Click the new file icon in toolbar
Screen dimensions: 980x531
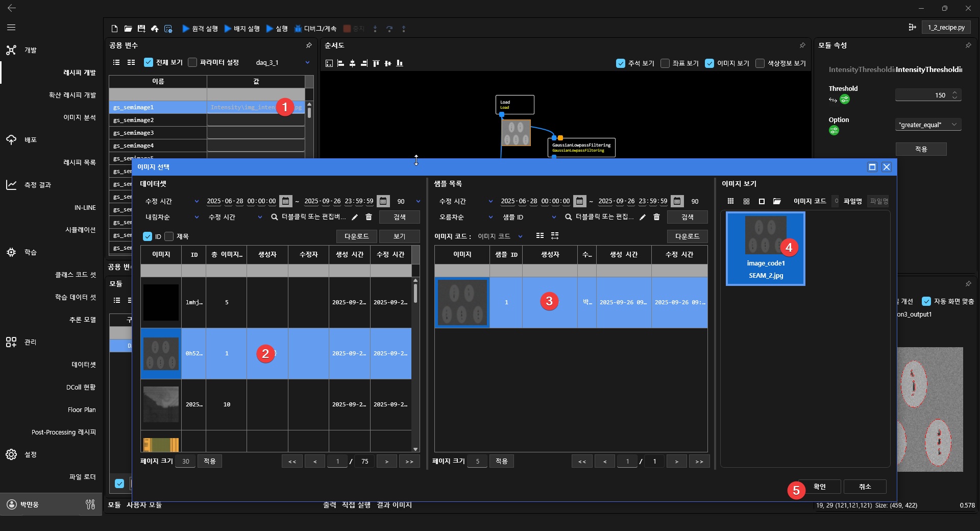click(x=114, y=29)
